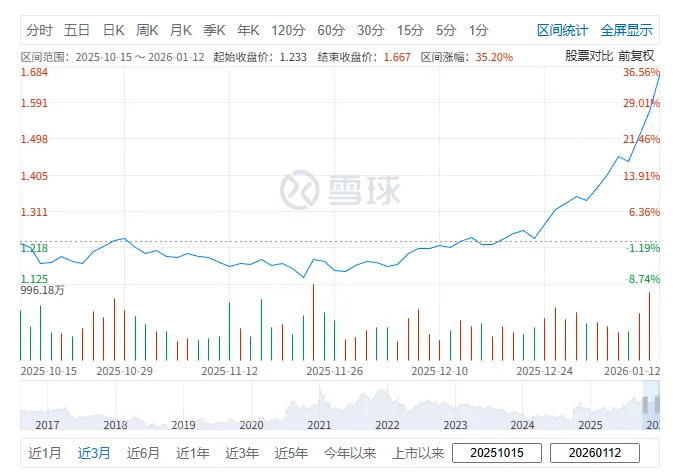Show full history with 上市以来

(x=418, y=453)
